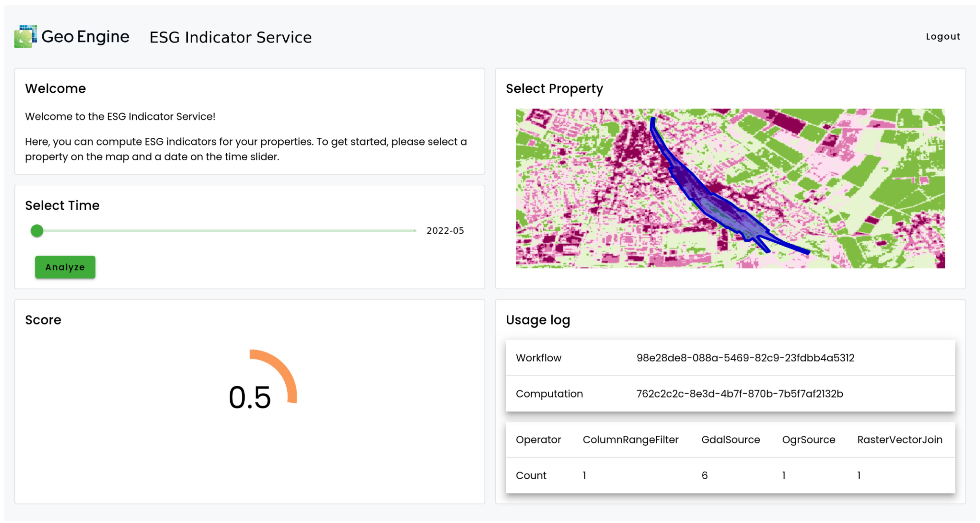Click the green Analyze button

coord(65,267)
